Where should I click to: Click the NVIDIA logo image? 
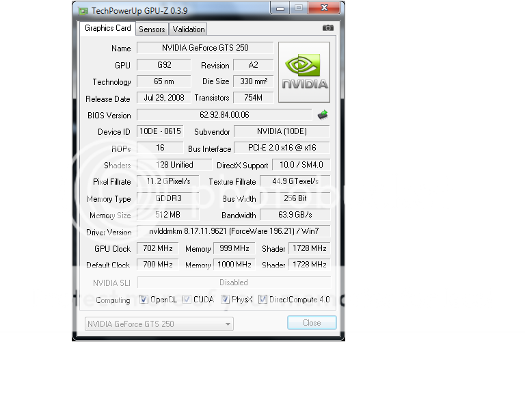point(304,72)
